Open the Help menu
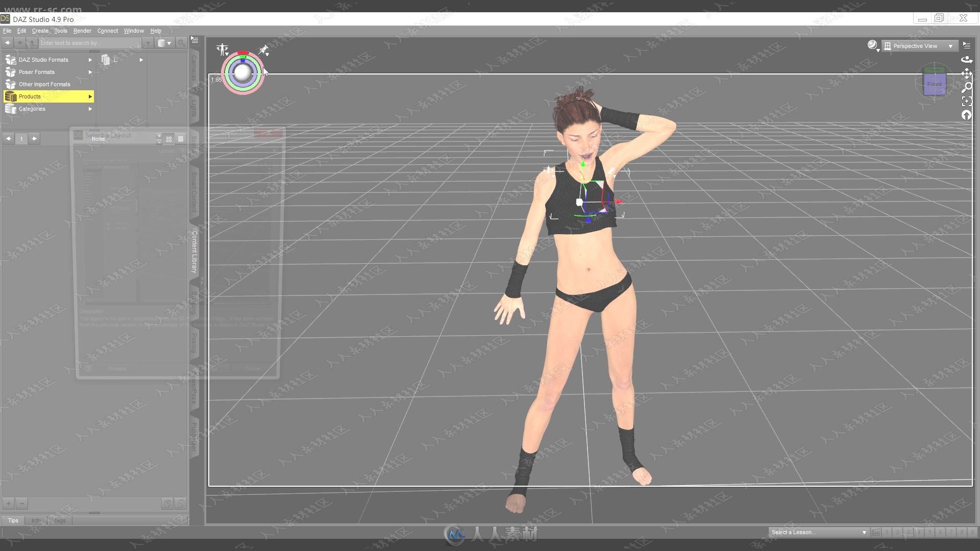The width and height of the screenshot is (980, 551). coord(156,31)
